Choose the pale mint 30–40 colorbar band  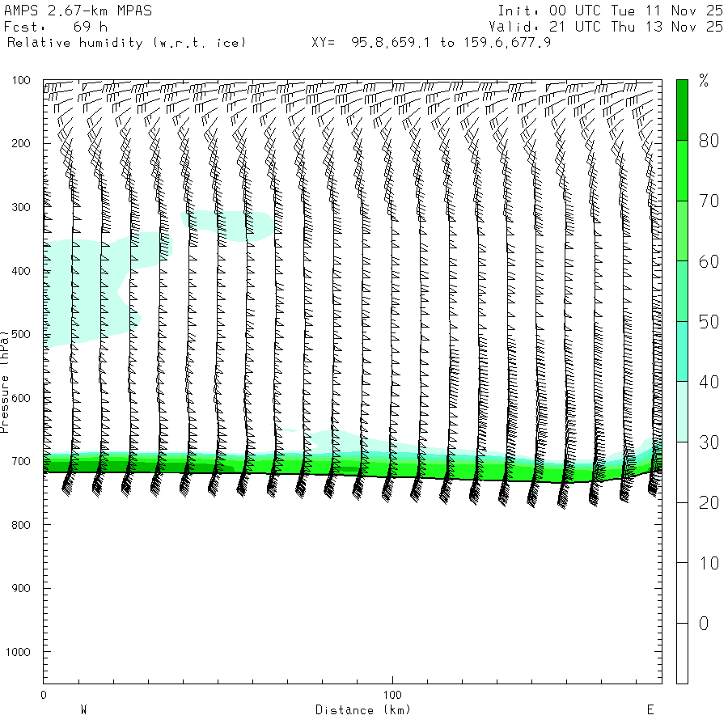tap(682, 411)
